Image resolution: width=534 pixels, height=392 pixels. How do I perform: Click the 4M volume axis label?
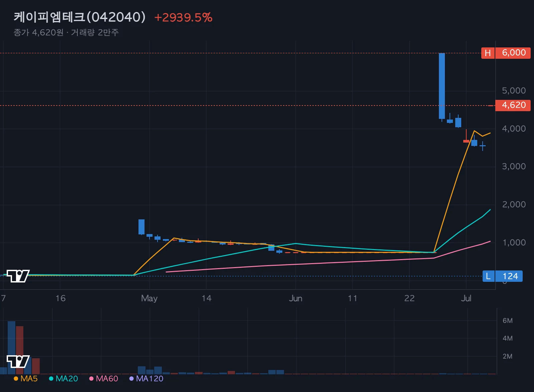click(508, 338)
